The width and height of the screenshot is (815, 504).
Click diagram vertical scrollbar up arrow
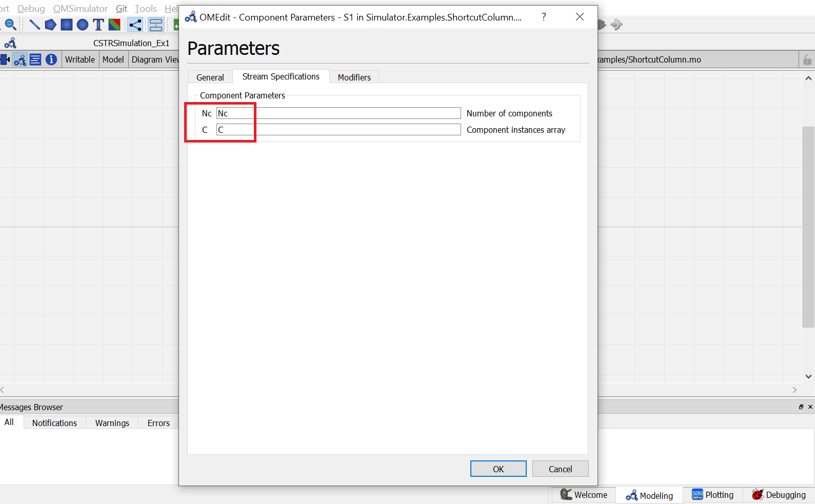tap(808, 78)
